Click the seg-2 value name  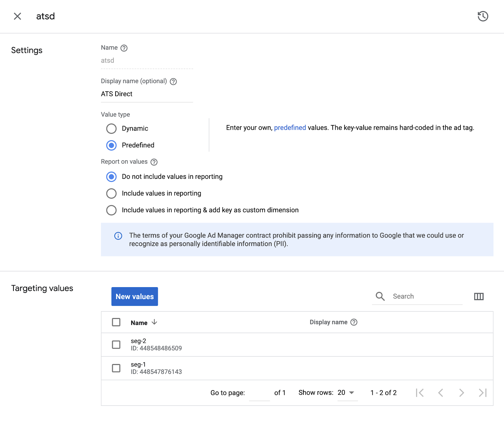(x=138, y=341)
